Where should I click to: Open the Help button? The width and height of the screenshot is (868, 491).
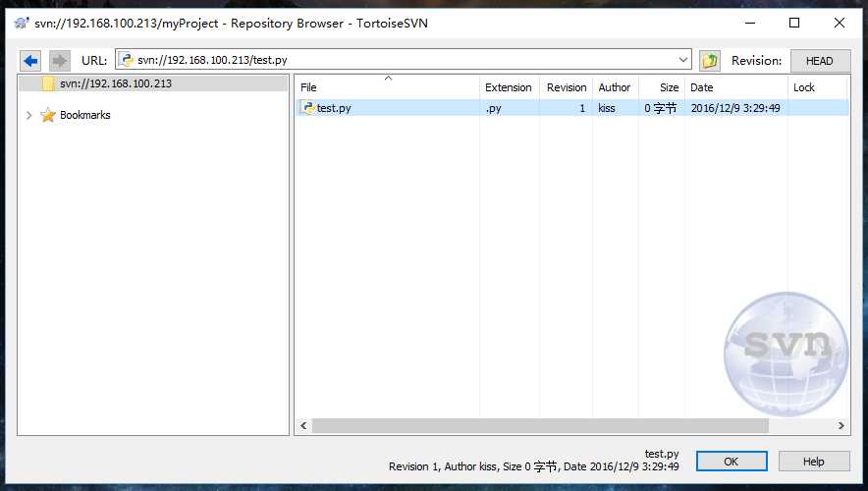[814, 462]
